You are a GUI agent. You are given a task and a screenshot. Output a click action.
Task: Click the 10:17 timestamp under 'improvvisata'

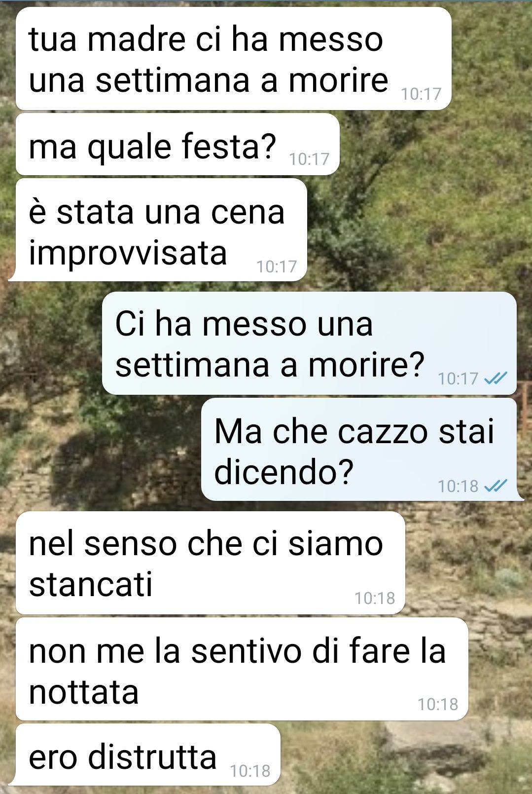277,266
